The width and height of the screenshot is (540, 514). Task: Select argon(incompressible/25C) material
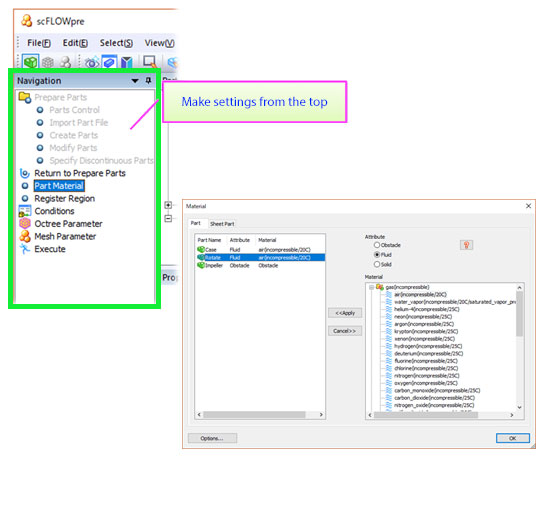tap(424, 324)
